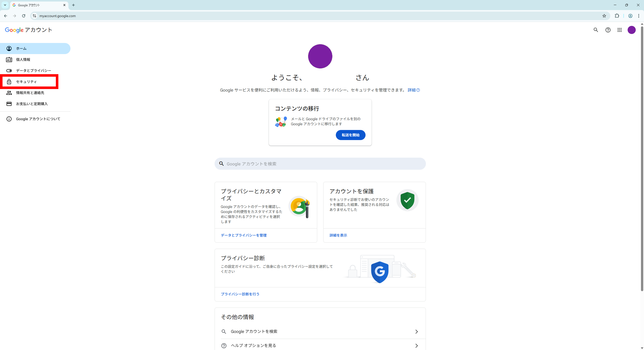
Task: Open the ホーム sidebar item
Action: [x=35, y=49]
